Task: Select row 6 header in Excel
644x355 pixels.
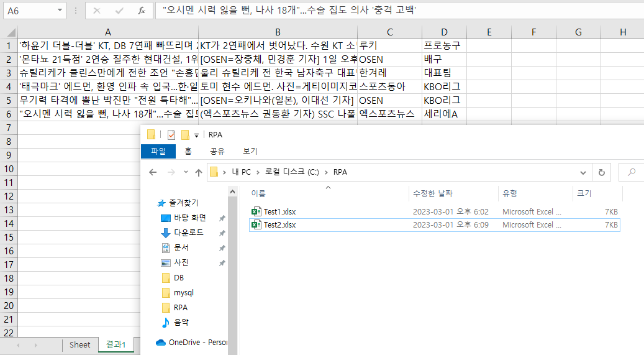Action: (9, 114)
